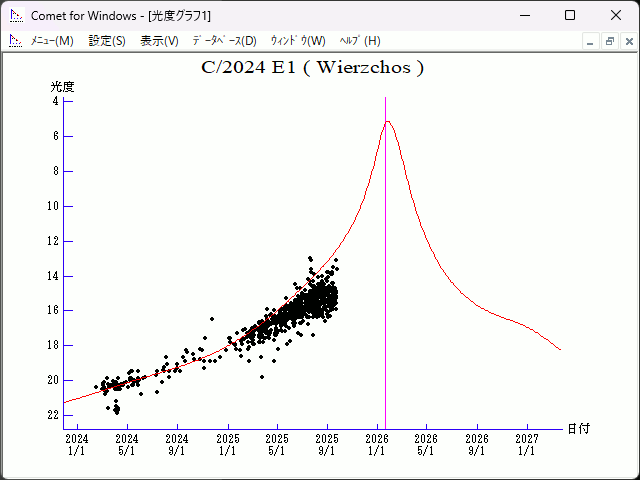This screenshot has width=640, height=480.
Task: Open the データベース(D) database menu
Action: 224,41
